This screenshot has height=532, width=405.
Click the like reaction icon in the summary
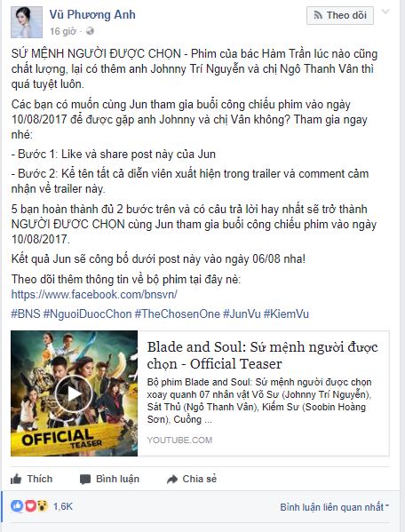click(17, 506)
